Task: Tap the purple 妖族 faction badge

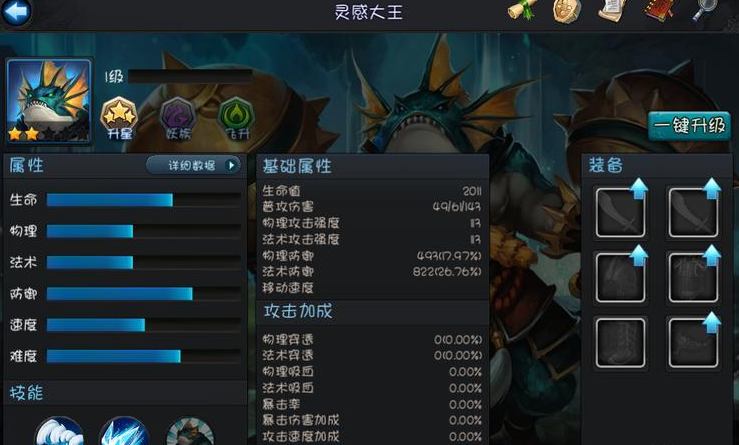Action: (178, 118)
